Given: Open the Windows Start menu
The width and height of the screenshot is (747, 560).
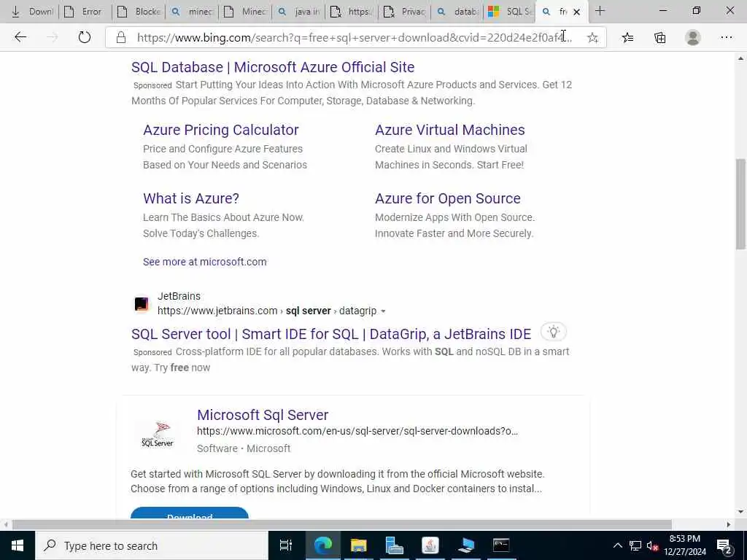Looking at the screenshot, I should click(x=18, y=545).
